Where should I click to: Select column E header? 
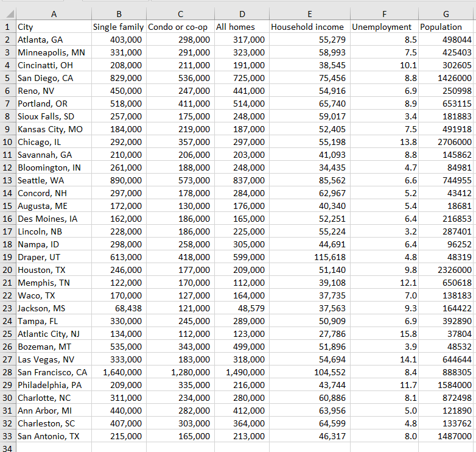click(x=310, y=14)
